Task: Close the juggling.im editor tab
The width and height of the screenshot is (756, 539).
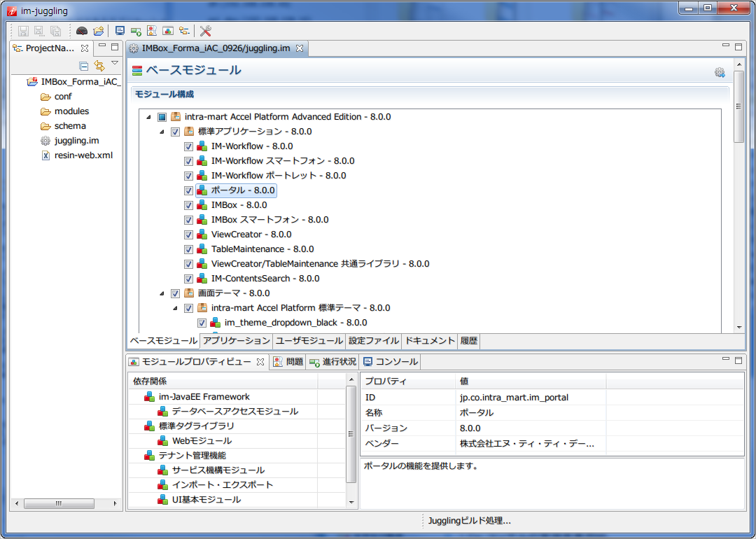Action: tap(300, 48)
